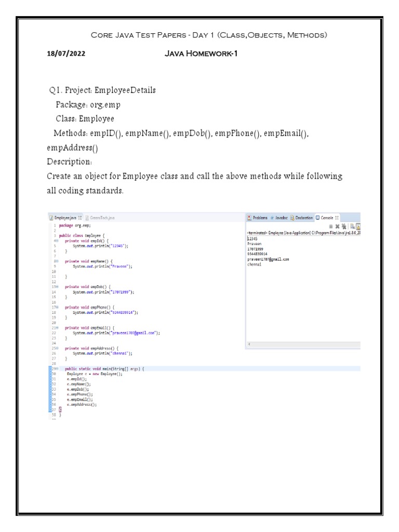Click console output line '17071999'
The height and width of the screenshot is (532, 399).
(x=255, y=249)
